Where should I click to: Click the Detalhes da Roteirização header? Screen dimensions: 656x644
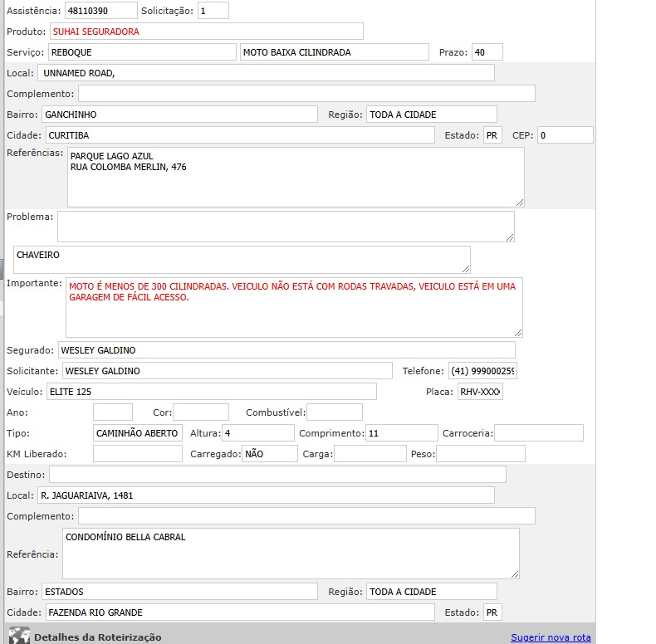[97, 637]
